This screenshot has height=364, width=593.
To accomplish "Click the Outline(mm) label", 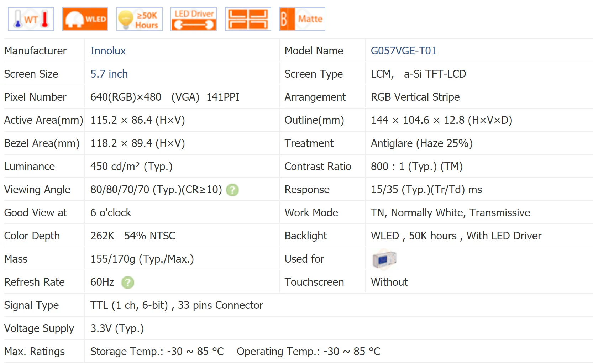I will 314,120.
